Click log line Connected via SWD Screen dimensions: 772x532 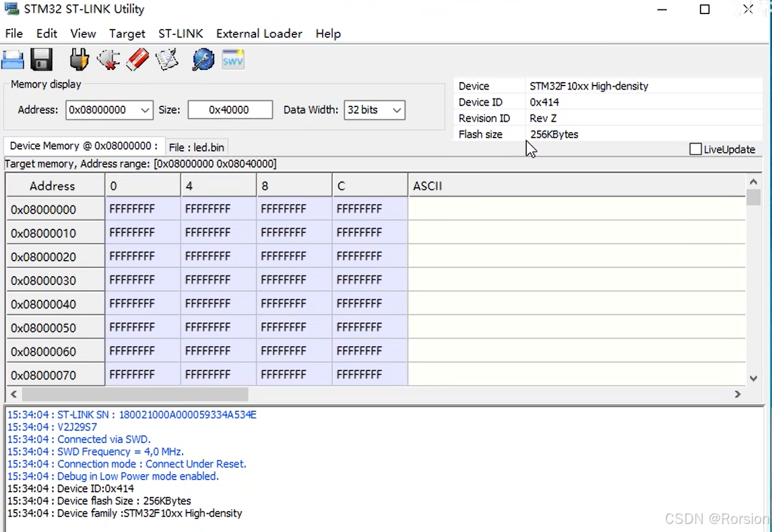(79, 440)
